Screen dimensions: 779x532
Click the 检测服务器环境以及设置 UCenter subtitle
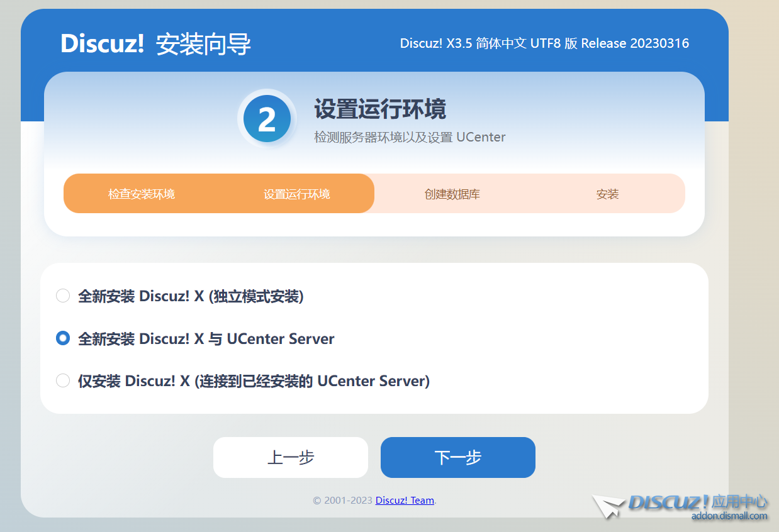(x=410, y=137)
